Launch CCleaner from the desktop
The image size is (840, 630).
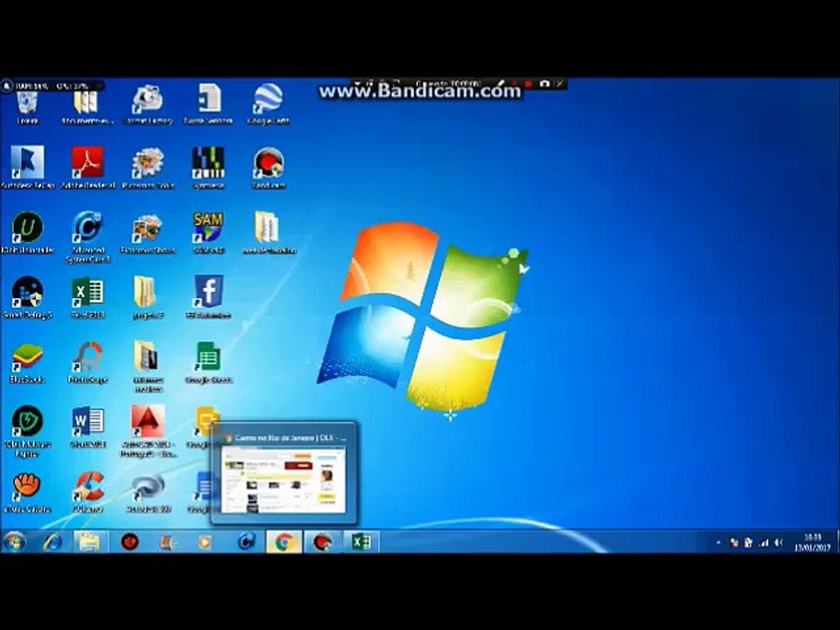click(87, 493)
